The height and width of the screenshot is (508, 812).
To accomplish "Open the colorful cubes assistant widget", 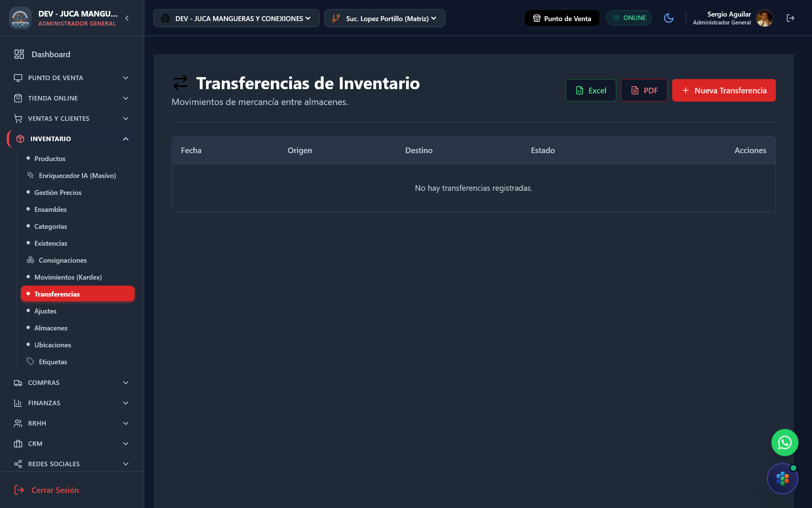I will [x=783, y=479].
